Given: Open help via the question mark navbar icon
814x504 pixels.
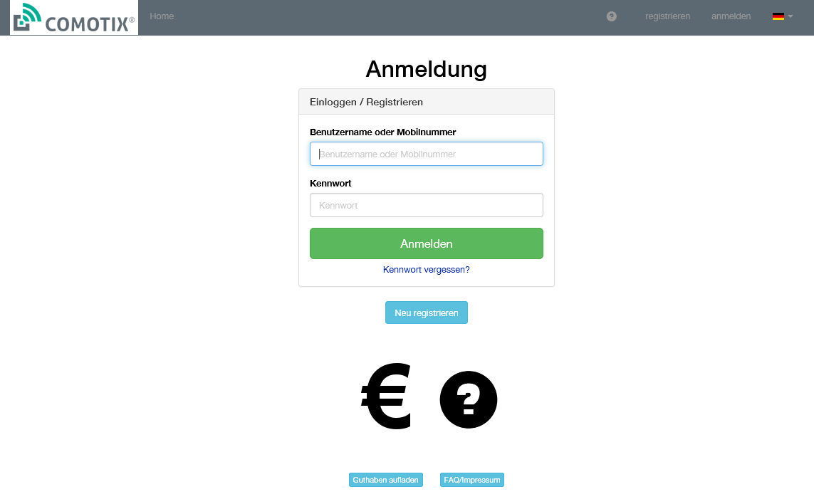Looking at the screenshot, I should pos(611,16).
